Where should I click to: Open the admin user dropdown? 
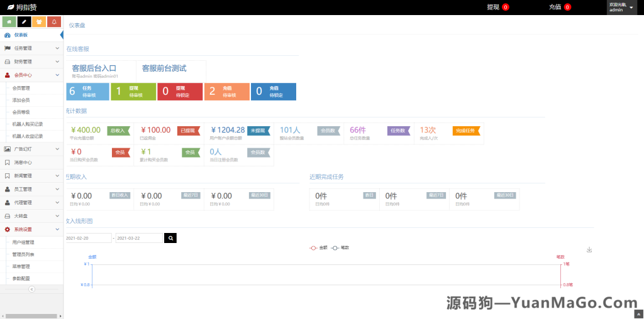[x=621, y=8]
